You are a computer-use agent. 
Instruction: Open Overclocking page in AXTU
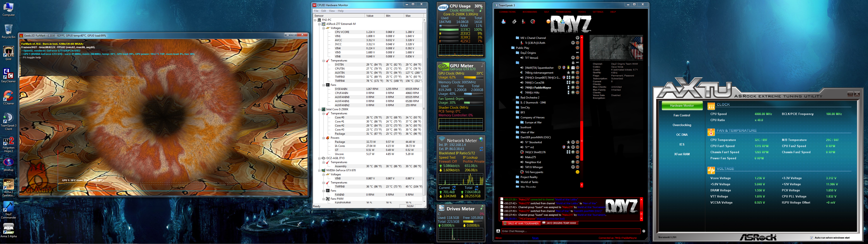coord(682,125)
